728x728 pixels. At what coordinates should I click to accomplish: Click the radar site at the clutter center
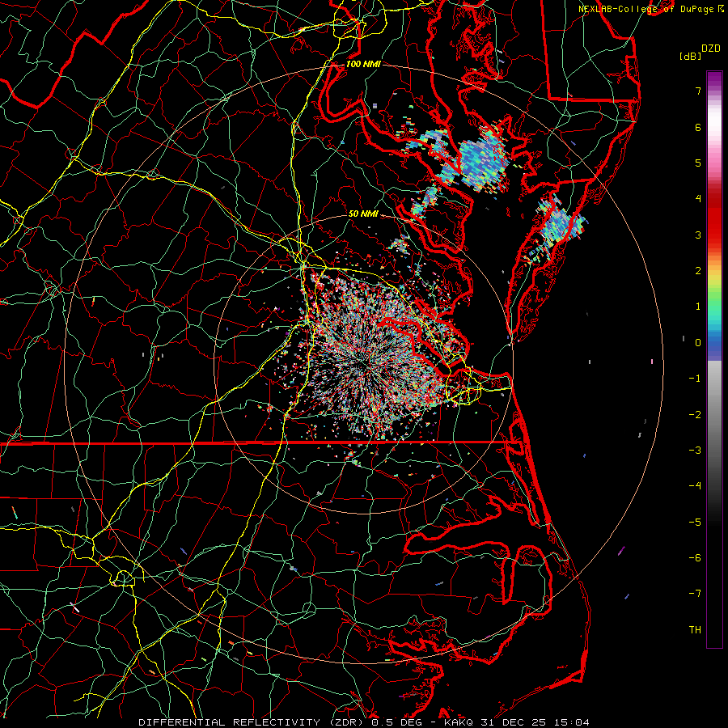pyautogui.click(x=364, y=365)
